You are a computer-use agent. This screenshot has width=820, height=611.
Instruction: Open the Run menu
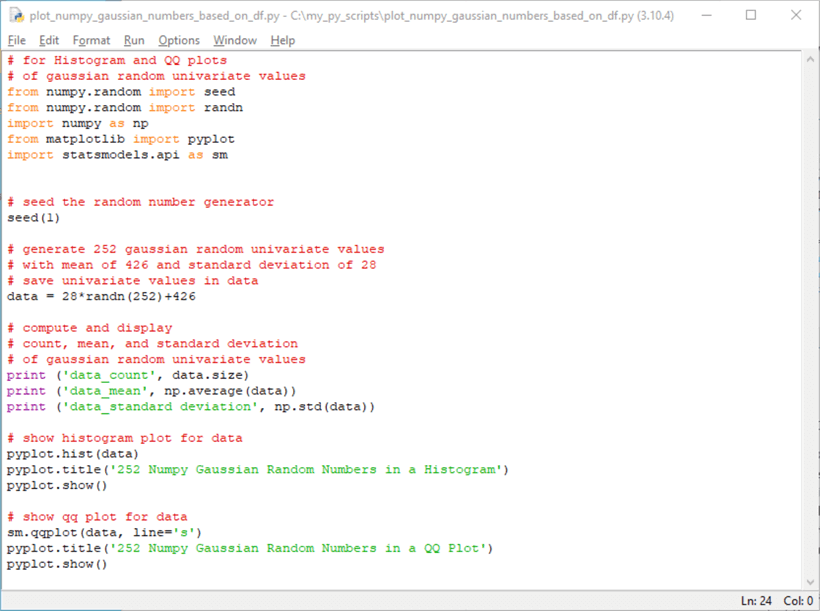[134, 40]
